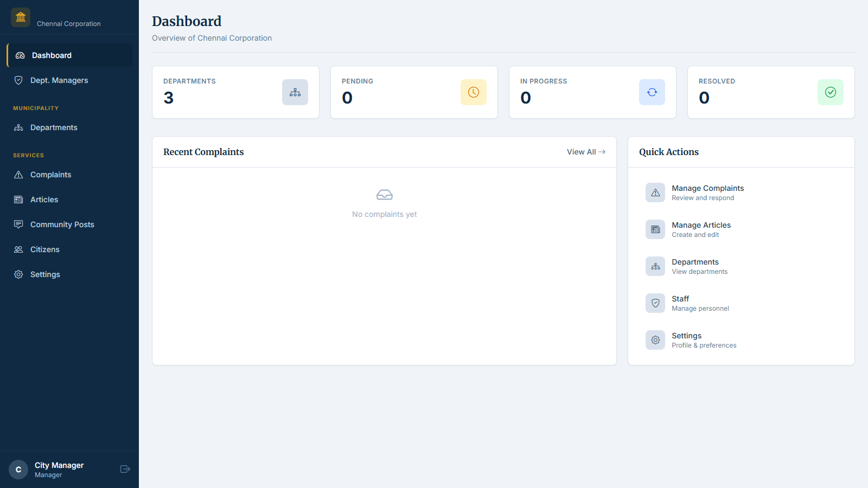Select the Departments network icon on stats card

pyautogui.click(x=295, y=92)
